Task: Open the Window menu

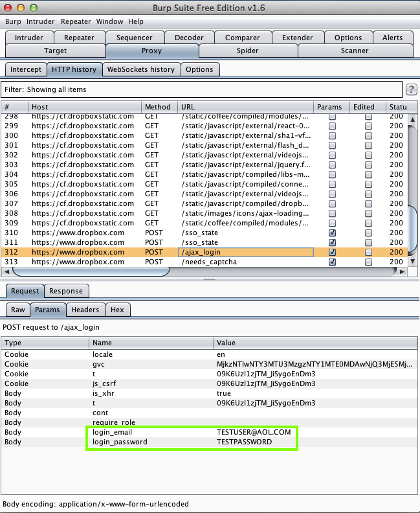Action: coord(109,21)
